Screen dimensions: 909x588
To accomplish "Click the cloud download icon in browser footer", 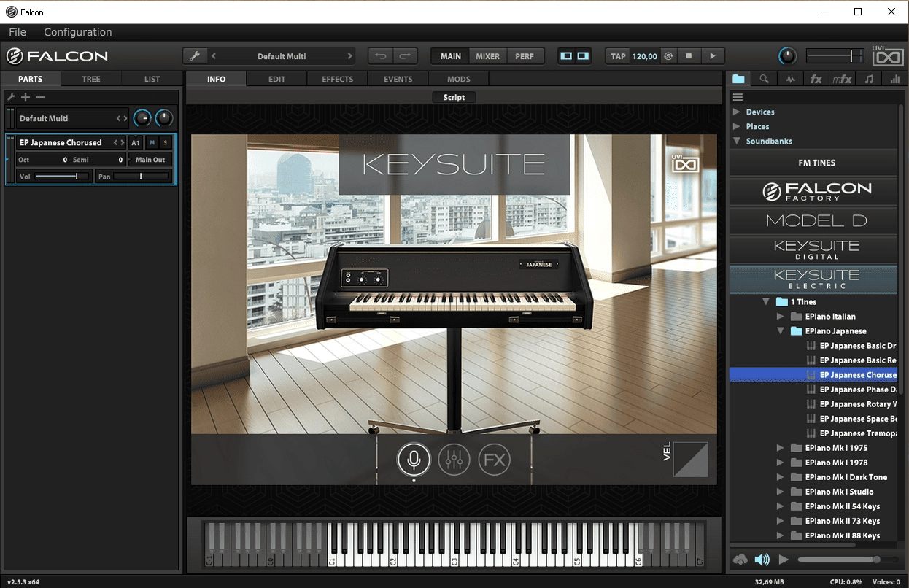I will click(740, 560).
